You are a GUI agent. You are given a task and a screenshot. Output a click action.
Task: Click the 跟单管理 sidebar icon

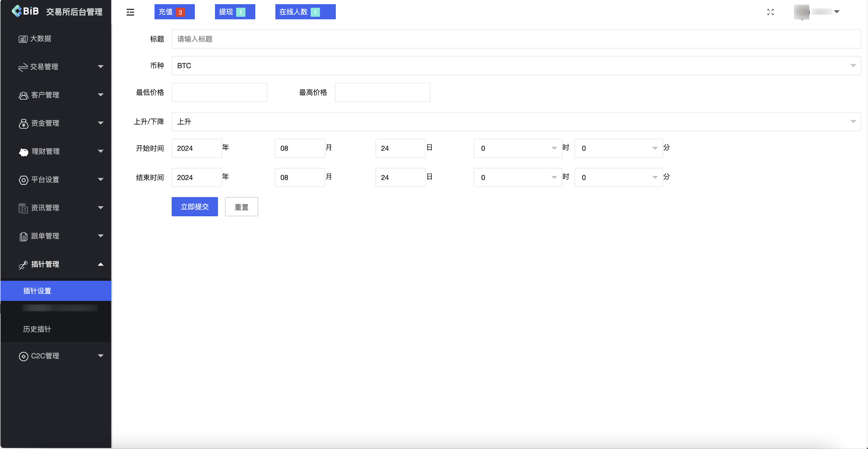tap(23, 236)
